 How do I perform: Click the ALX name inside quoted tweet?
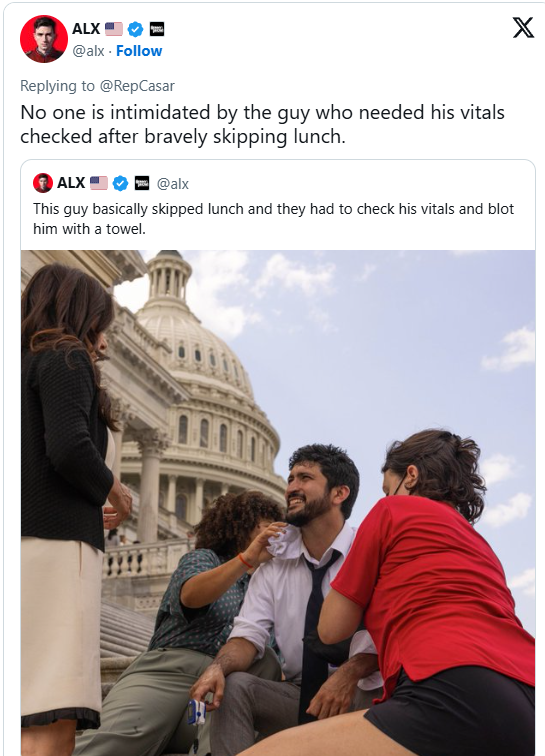pyautogui.click(x=71, y=183)
